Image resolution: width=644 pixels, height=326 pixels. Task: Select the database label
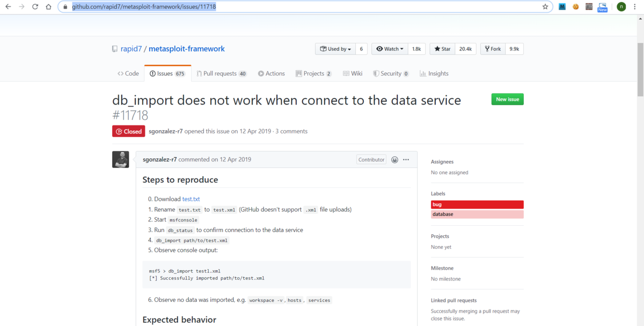477,214
